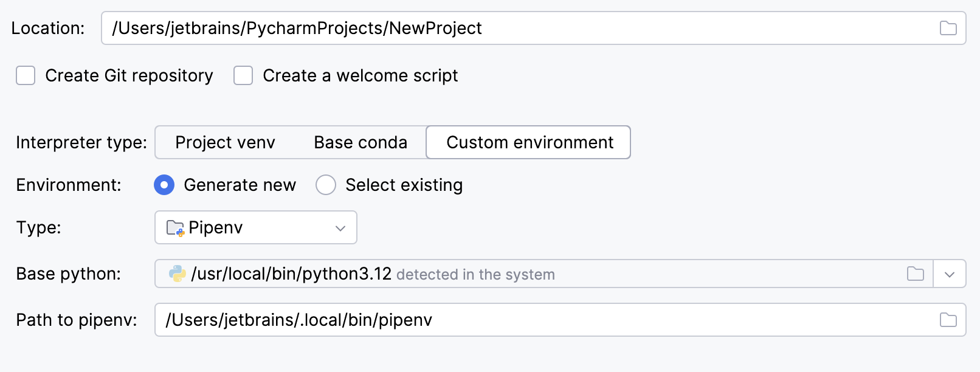Open the Base python interpreter dropdown chevron
Viewport: 980px width, 372px height.
click(x=949, y=274)
